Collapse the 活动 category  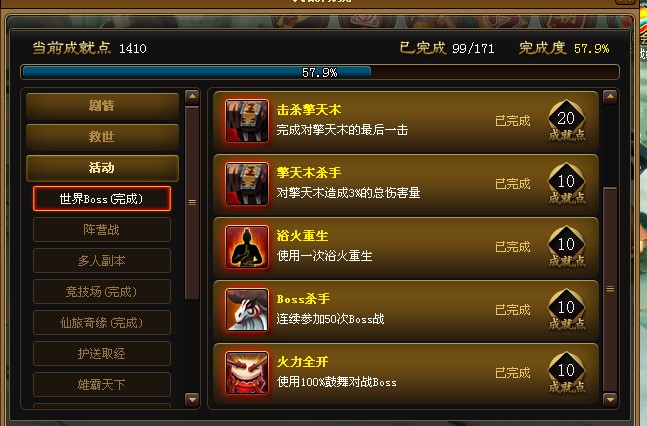coord(102,168)
